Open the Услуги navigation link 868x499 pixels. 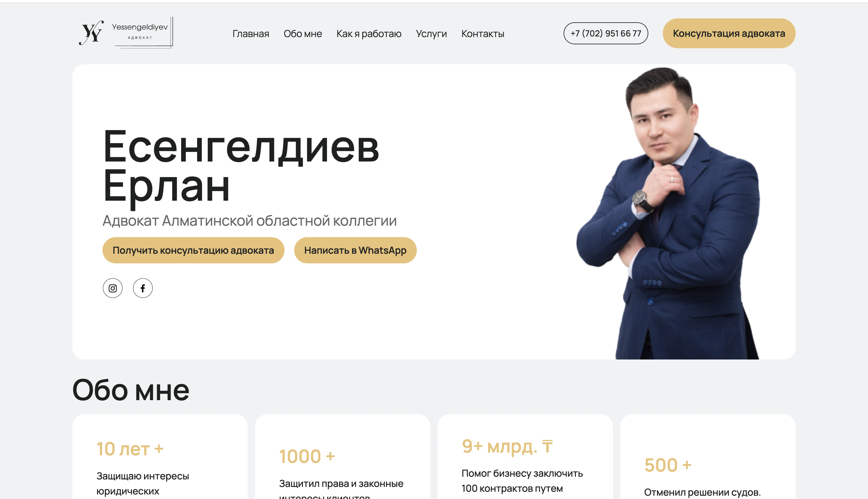(x=431, y=33)
